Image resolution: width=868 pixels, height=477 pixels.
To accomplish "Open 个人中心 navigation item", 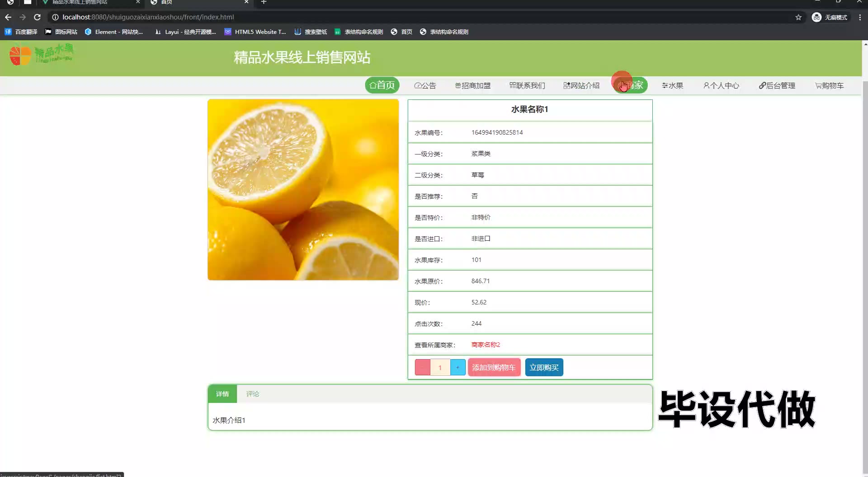I will (721, 85).
